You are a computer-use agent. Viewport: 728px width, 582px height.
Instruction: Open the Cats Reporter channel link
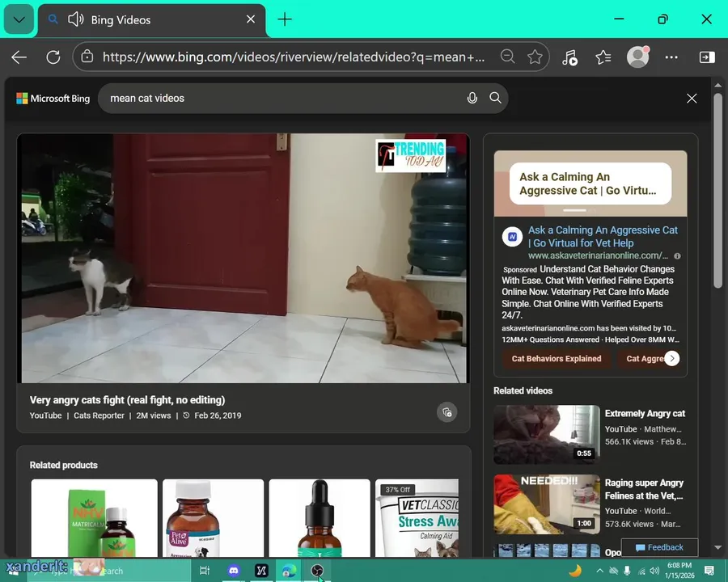(99, 415)
